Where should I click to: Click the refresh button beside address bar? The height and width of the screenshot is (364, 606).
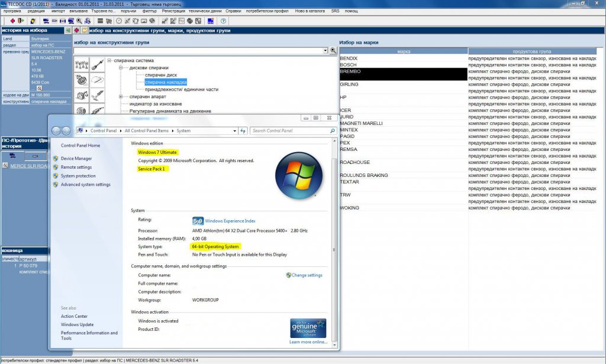[x=243, y=131]
